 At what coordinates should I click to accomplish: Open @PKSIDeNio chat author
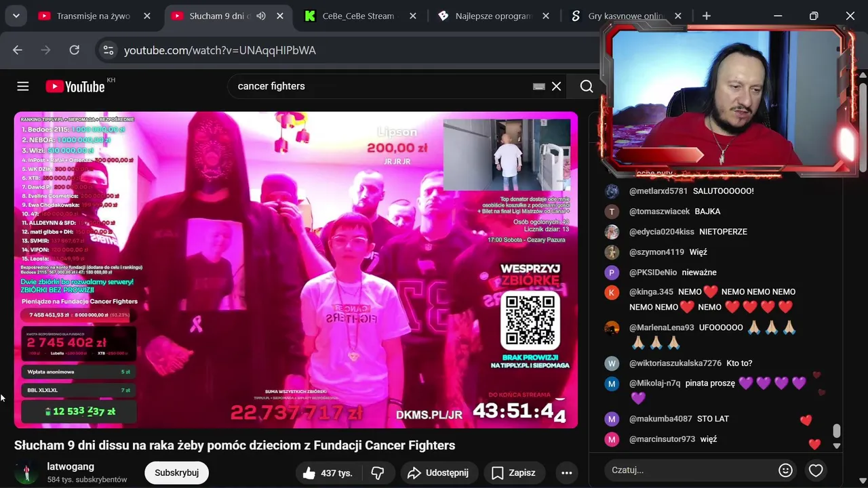pyautogui.click(x=653, y=272)
